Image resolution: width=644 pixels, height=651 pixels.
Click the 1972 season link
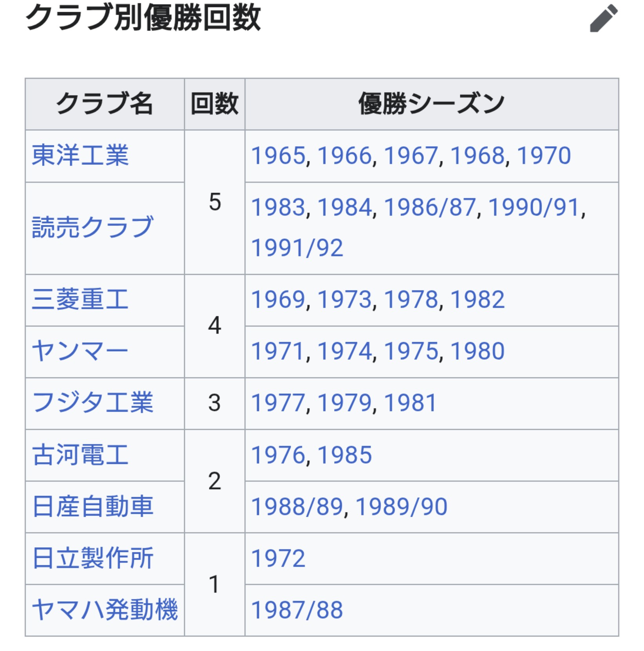coord(278,558)
